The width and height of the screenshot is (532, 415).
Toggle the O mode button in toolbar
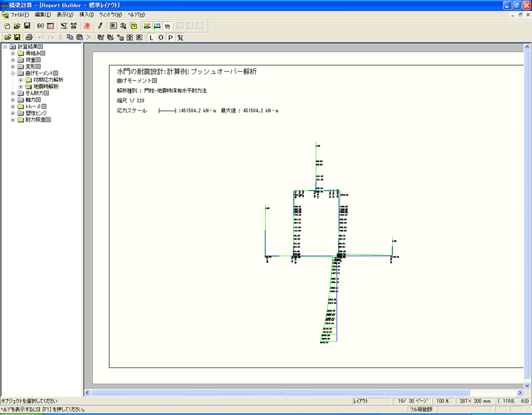coord(161,37)
